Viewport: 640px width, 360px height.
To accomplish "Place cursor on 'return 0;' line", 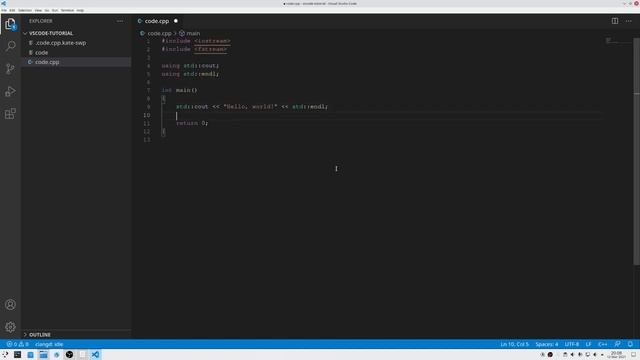I will [x=192, y=123].
